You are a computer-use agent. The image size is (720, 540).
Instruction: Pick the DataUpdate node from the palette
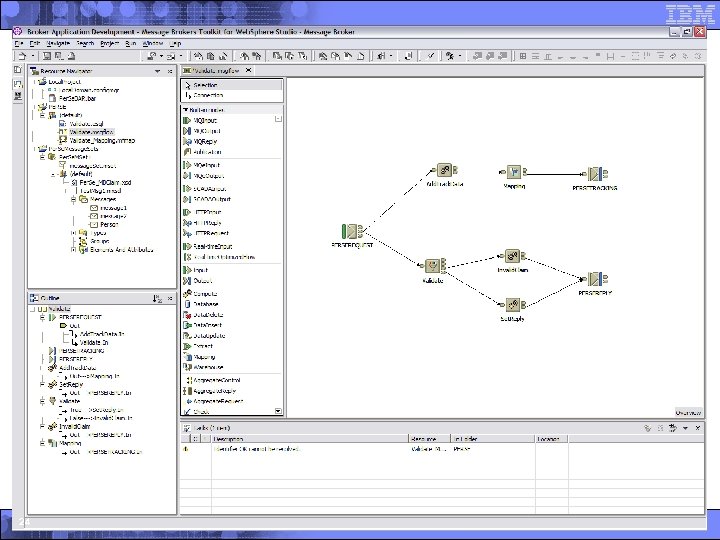tap(204, 336)
